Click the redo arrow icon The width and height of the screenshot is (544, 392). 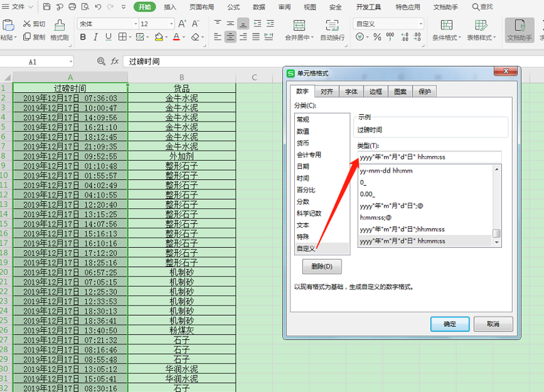(x=111, y=7)
